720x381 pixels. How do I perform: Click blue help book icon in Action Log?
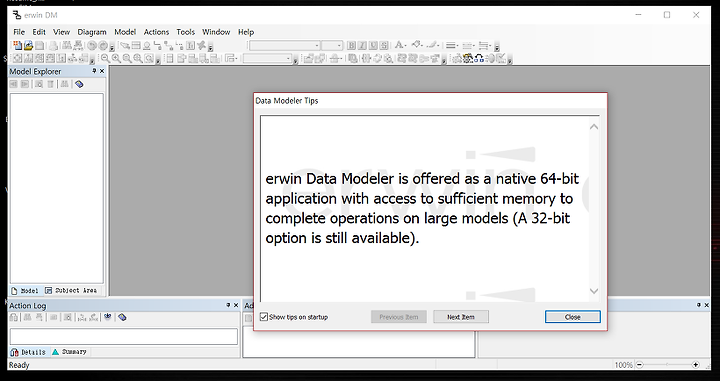pos(122,317)
